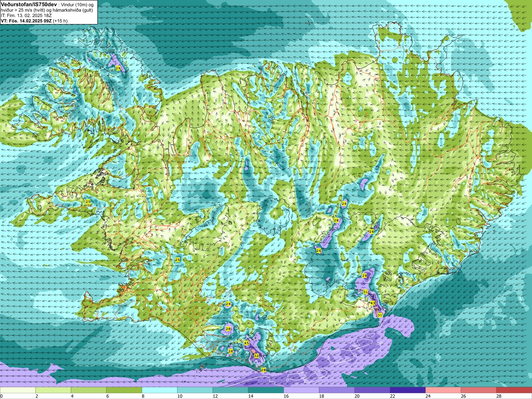Viewport: 532px width, 399px height.
Task: Click the 'Vindur (10m) og' label
Action: click(77, 5)
